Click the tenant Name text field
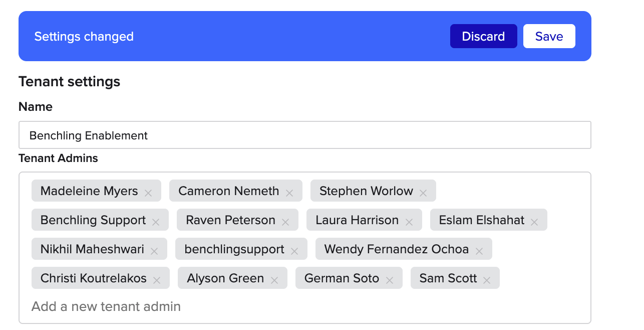 (x=304, y=135)
